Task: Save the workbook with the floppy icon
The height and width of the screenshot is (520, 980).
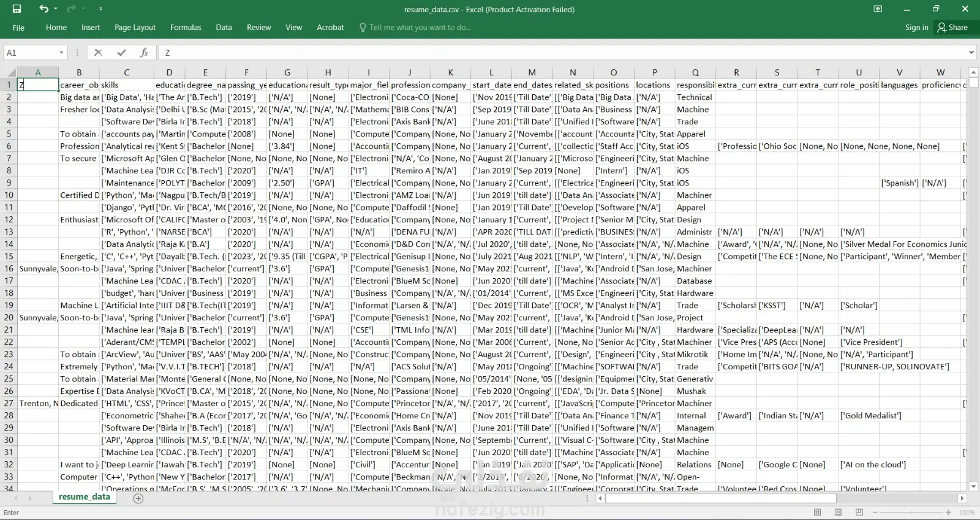Action: click(17, 9)
